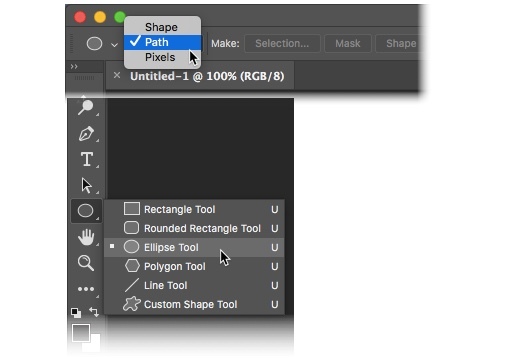Choose Custom Shape Tool from flyout
This screenshot has height=361, width=527.
click(x=194, y=305)
